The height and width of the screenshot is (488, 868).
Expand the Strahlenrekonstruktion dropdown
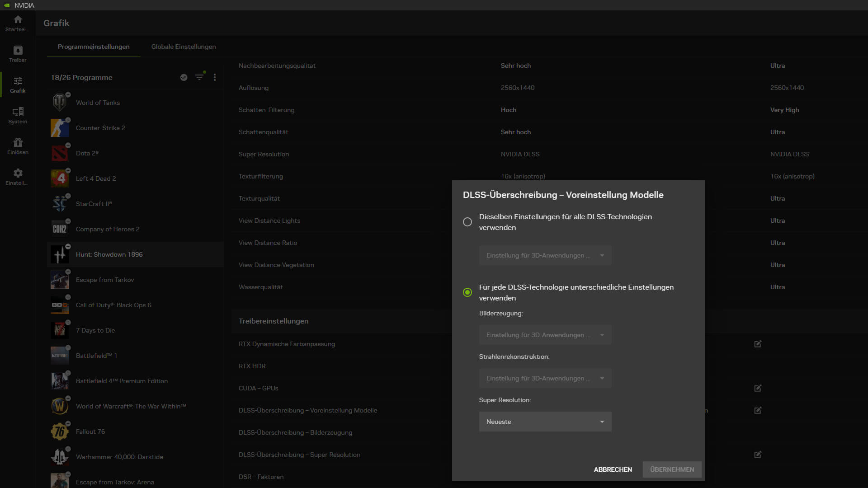(x=545, y=378)
